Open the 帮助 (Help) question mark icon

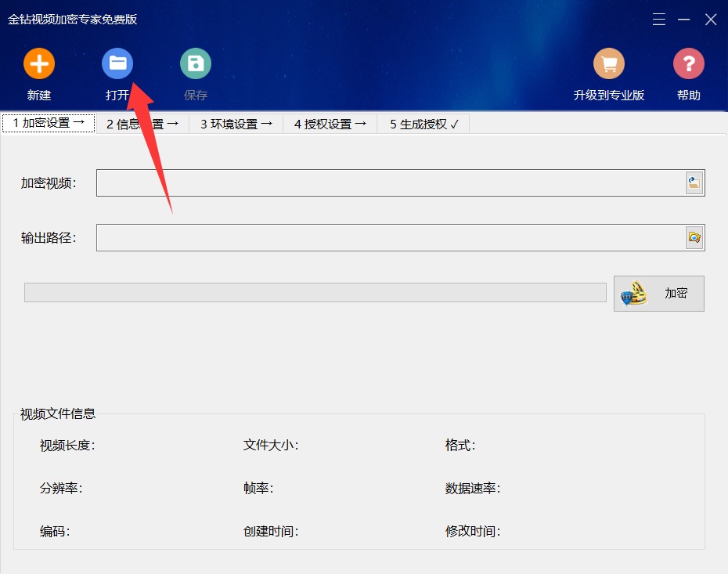click(689, 63)
